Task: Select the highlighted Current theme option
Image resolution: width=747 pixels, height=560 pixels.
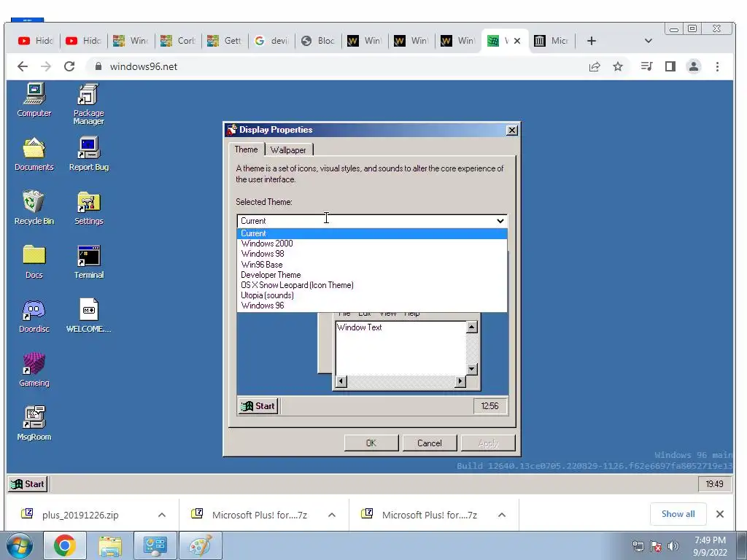Action: coord(372,233)
